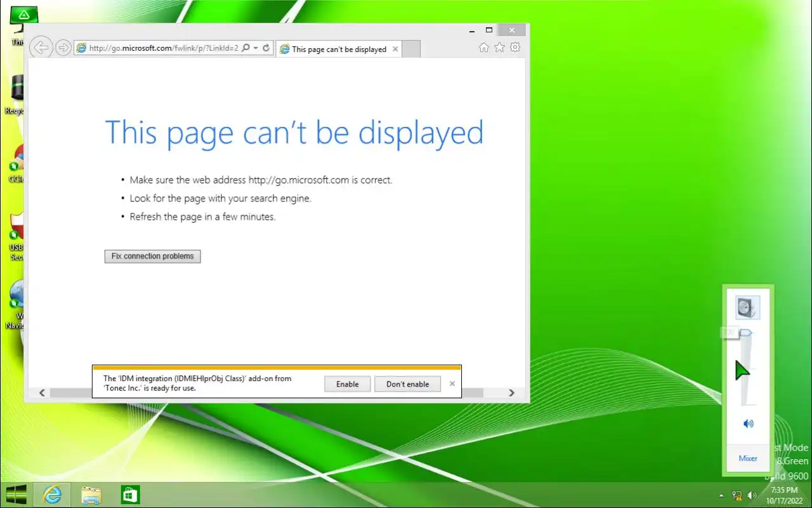Click the volume slider thumb
The image size is (812, 508).
[747, 333]
